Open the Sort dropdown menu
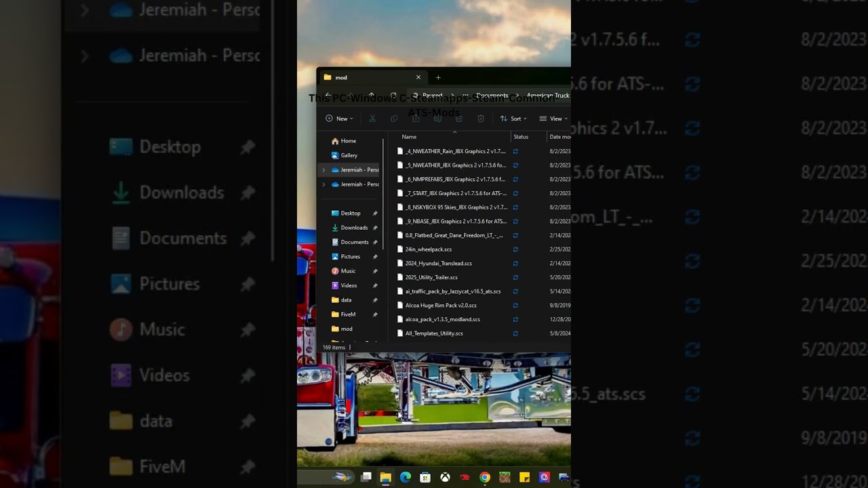868x488 pixels. coord(513,119)
